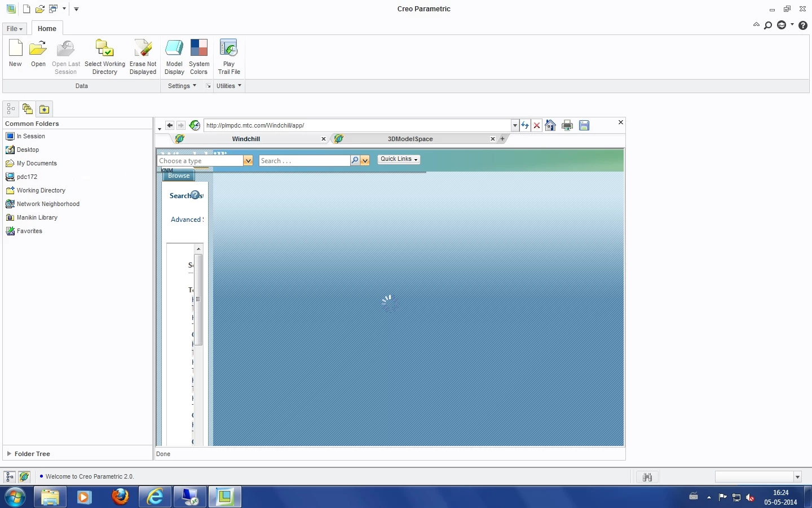The width and height of the screenshot is (812, 508).
Task: Open System Colors settings
Action: [x=199, y=56]
